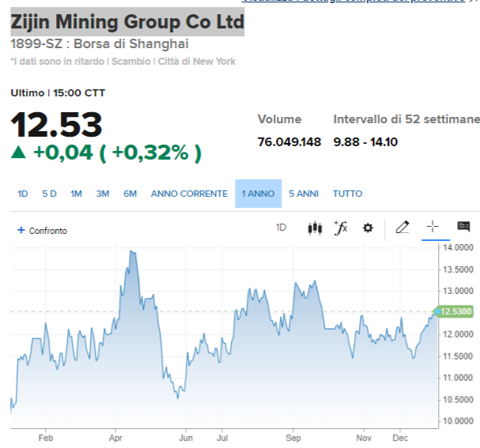Click the Dec label on time axis
The width and height of the screenshot is (480, 448).
click(400, 439)
